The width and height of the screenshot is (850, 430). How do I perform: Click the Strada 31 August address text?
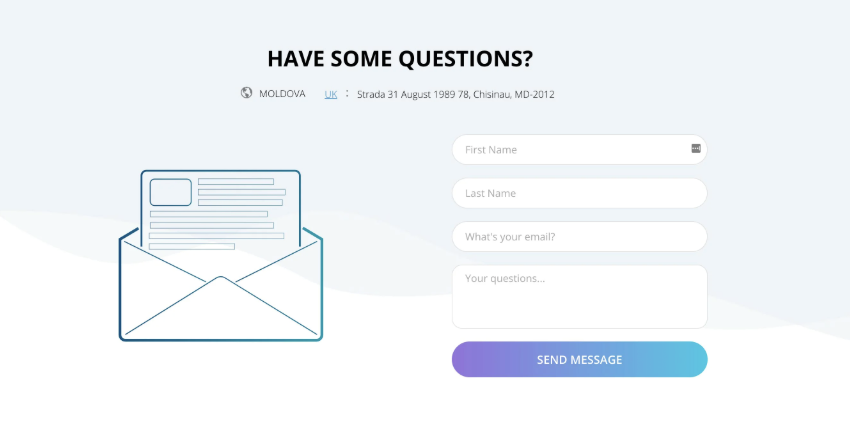click(x=455, y=94)
